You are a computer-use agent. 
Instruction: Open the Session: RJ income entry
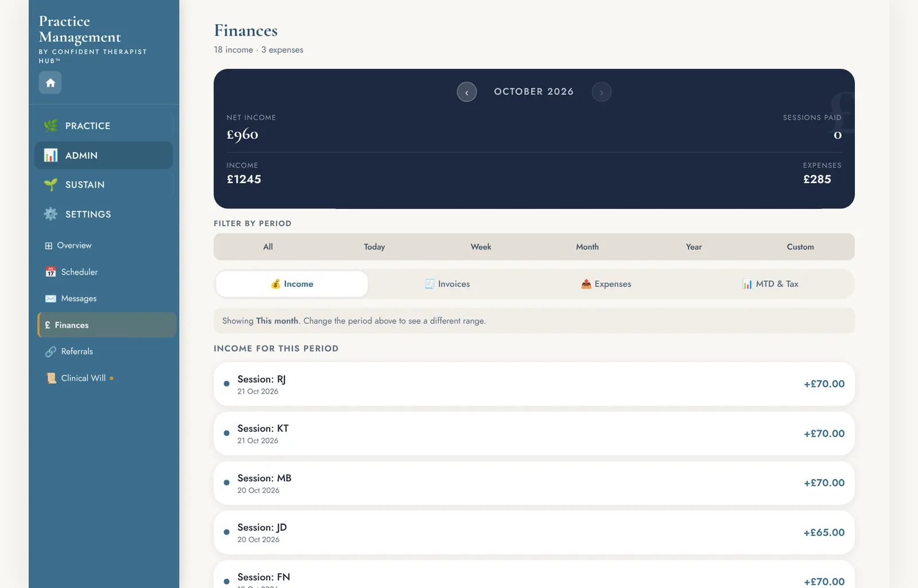pyautogui.click(x=534, y=384)
